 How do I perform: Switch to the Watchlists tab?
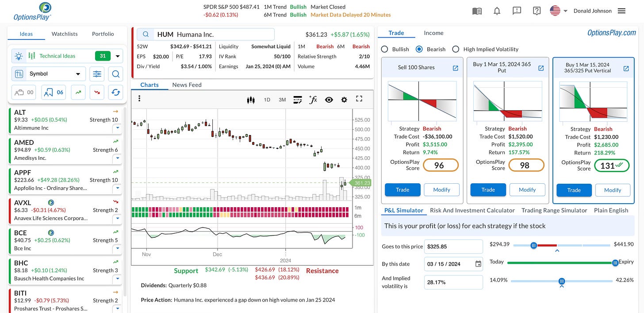(65, 34)
